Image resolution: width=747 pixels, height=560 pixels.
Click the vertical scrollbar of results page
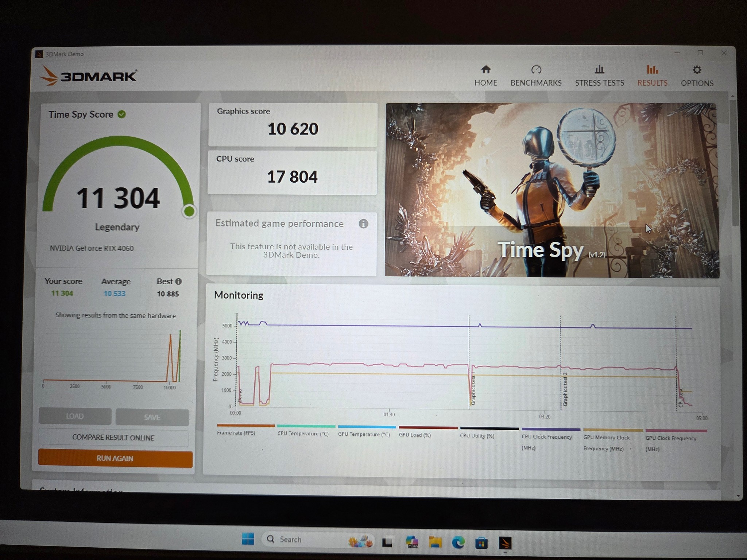tap(735, 164)
